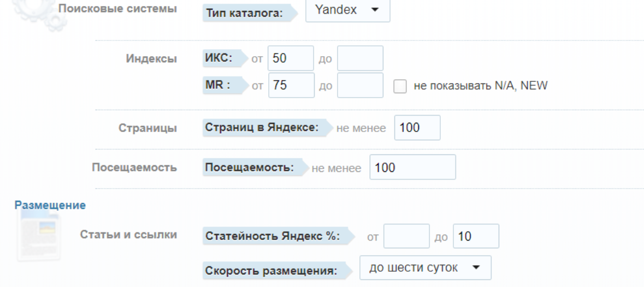
Task: Click the 'MR :' label tag
Action: pyautogui.click(x=219, y=85)
